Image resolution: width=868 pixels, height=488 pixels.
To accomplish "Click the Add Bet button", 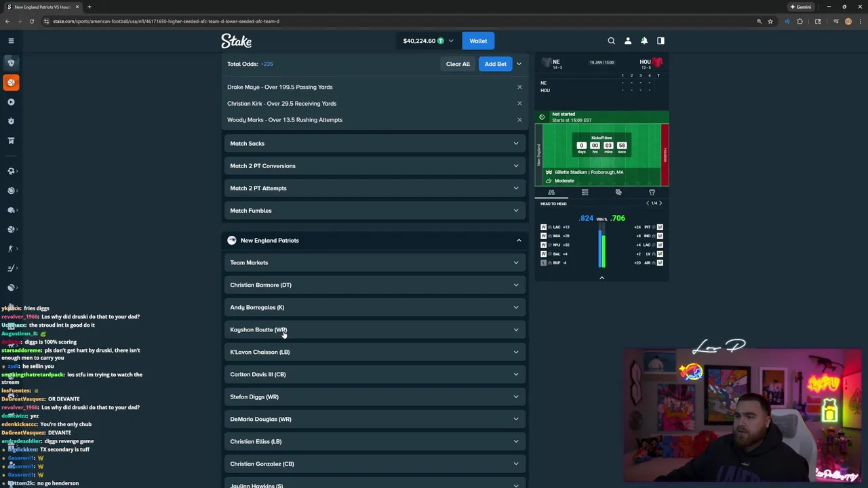I will click(x=495, y=64).
